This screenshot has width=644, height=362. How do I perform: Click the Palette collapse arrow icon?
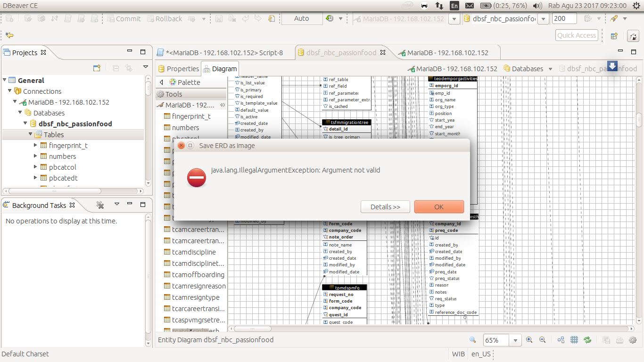[162, 82]
